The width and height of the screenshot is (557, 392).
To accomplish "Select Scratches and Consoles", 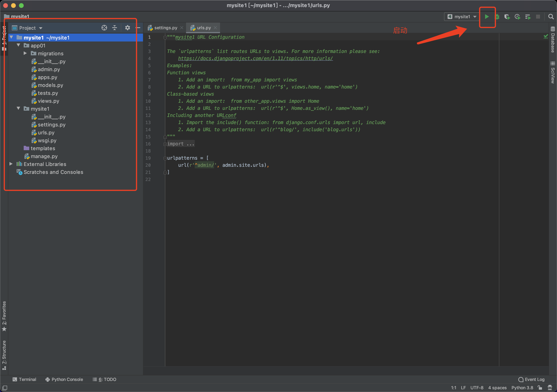I will click(50, 172).
